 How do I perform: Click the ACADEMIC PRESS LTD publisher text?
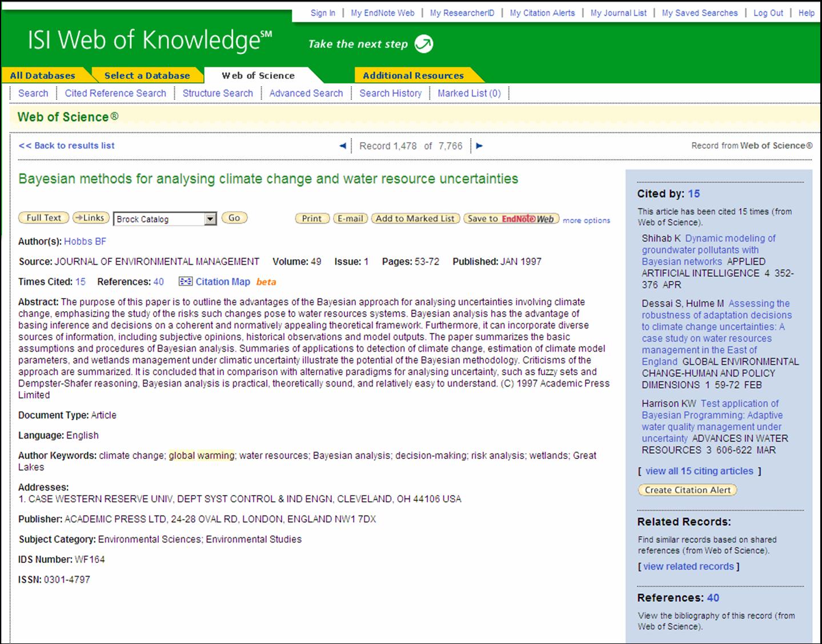coord(220,519)
